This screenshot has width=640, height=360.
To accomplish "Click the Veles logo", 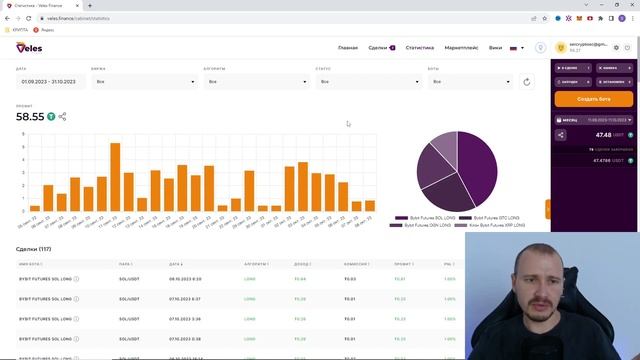I will [x=29, y=48].
